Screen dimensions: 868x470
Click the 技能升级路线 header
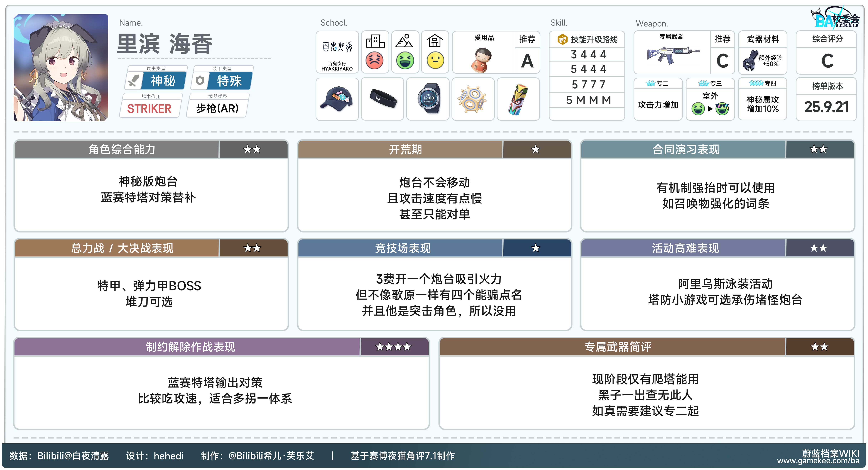tap(587, 39)
